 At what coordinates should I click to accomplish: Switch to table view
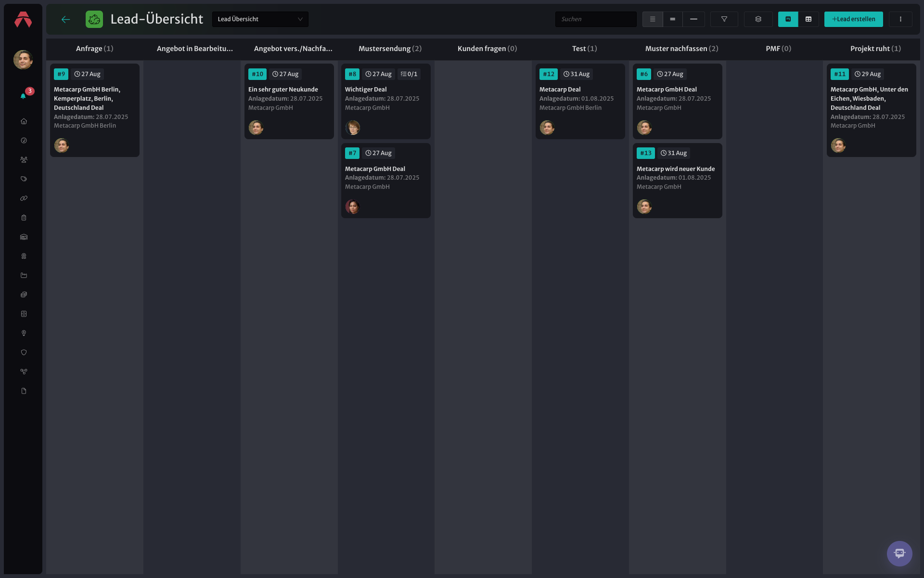point(808,19)
